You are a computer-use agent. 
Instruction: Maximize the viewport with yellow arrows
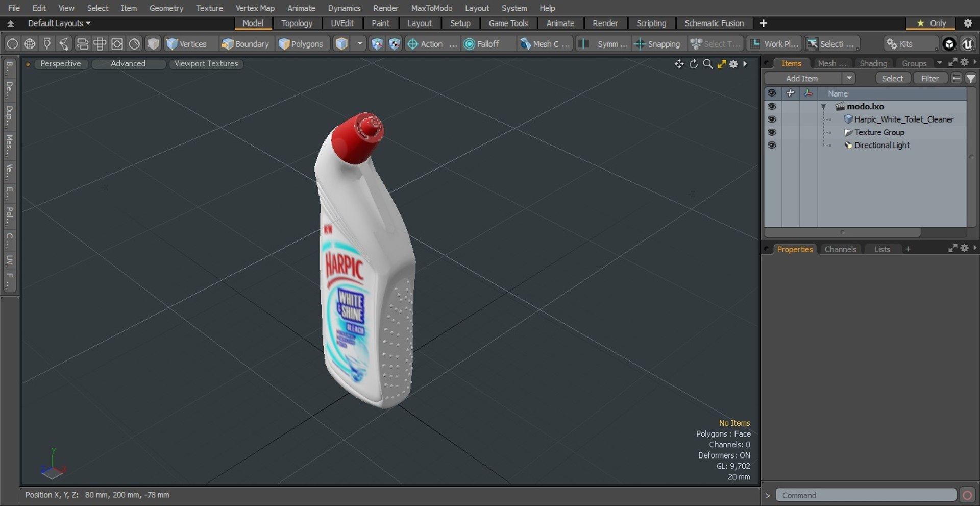tap(721, 64)
